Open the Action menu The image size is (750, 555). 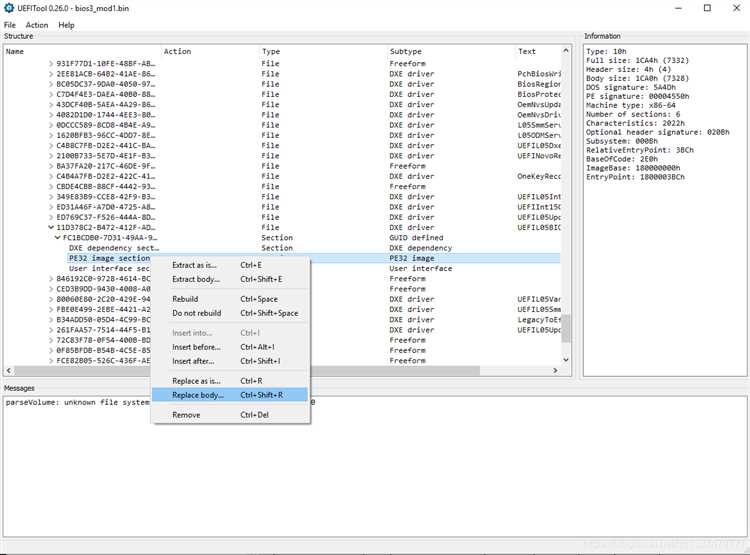[37, 25]
